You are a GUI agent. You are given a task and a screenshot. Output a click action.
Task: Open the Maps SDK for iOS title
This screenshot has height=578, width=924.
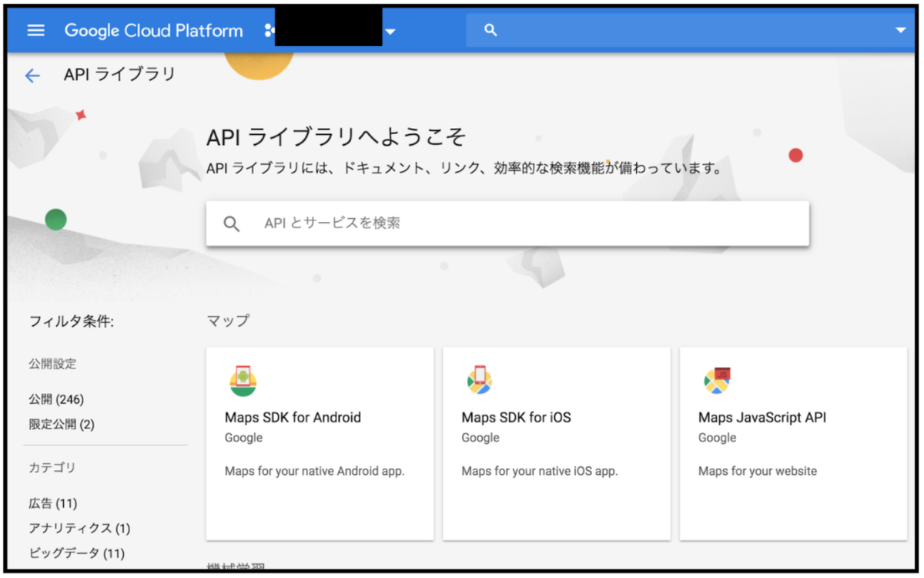(x=516, y=418)
